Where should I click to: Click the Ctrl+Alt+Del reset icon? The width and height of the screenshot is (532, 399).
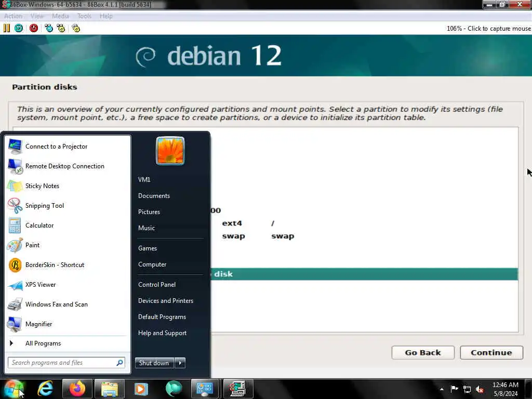[x=19, y=28]
